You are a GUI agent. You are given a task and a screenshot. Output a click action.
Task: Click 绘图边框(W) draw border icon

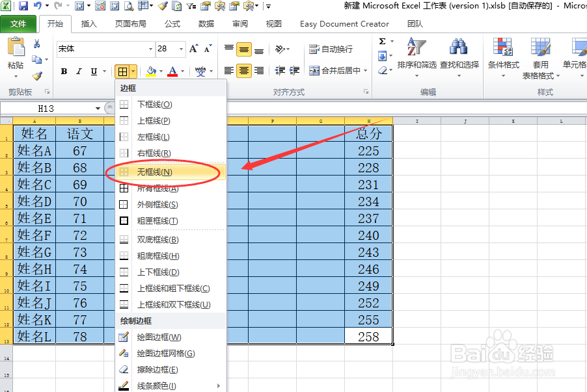124,337
